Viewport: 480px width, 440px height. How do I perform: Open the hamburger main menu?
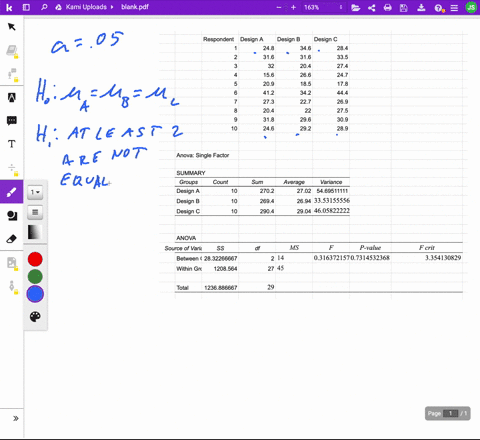[454, 8]
